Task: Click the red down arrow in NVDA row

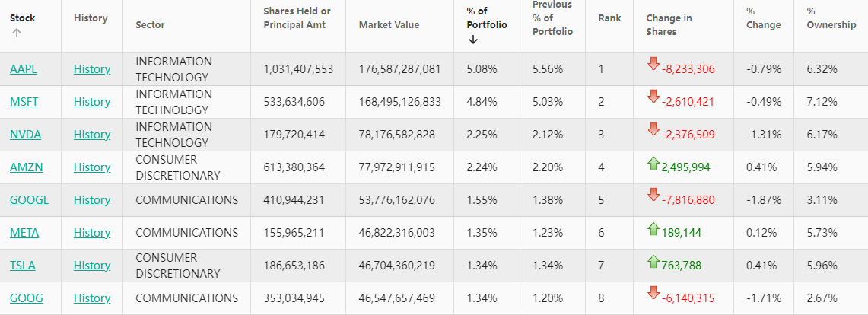Action: pyautogui.click(x=653, y=129)
